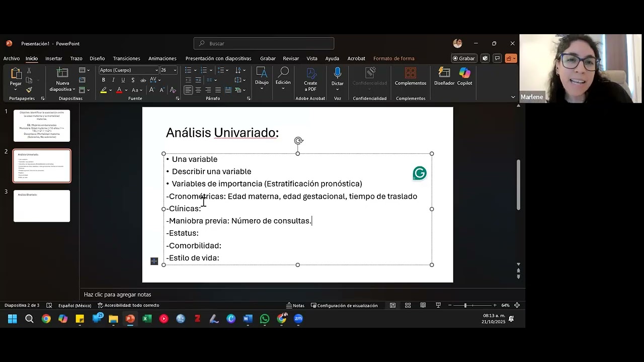644x362 pixels.
Task: Switch to Normal view in status bar
Action: click(x=392, y=305)
